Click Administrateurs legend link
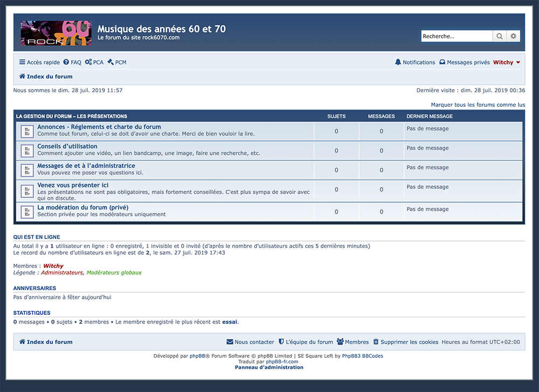Screen dimensions: 539x392 point(62,272)
